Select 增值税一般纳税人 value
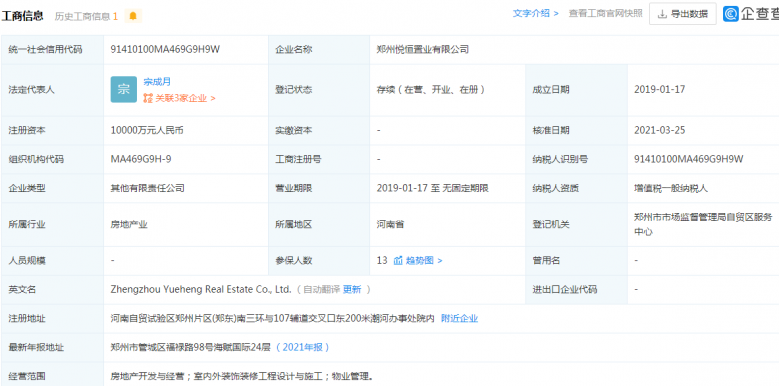 671,188
